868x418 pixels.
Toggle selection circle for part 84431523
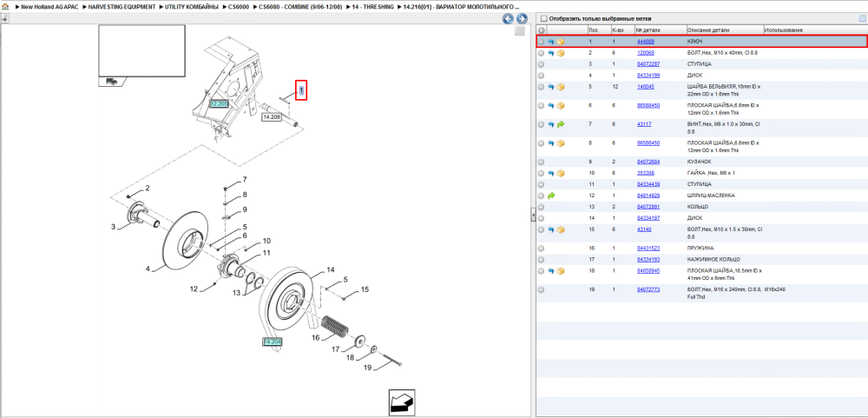(542, 249)
